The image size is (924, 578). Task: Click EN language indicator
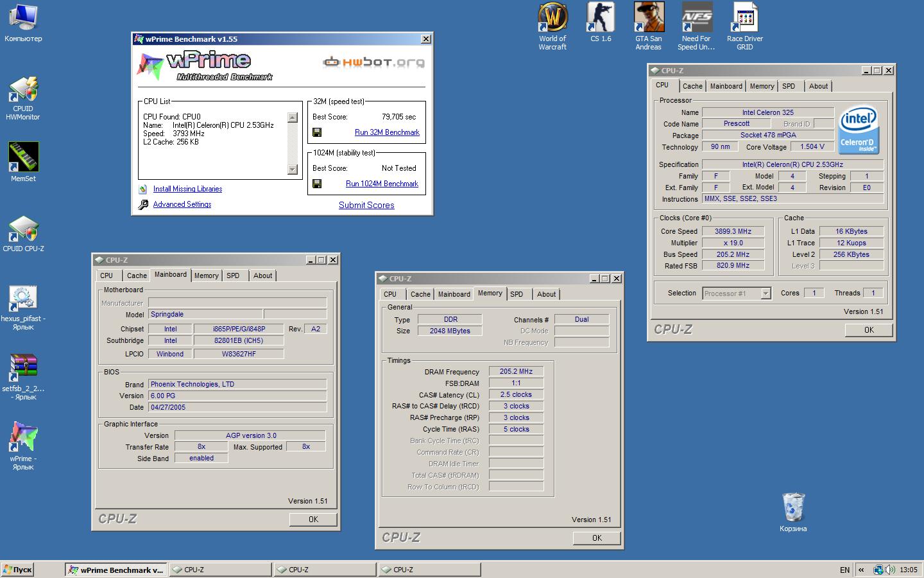coord(844,570)
